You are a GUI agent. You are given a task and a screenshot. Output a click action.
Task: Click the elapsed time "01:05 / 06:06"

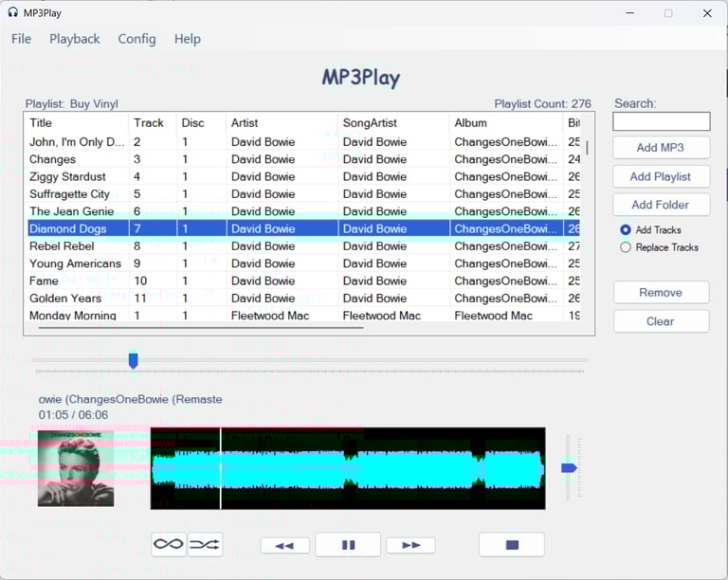point(73,415)
